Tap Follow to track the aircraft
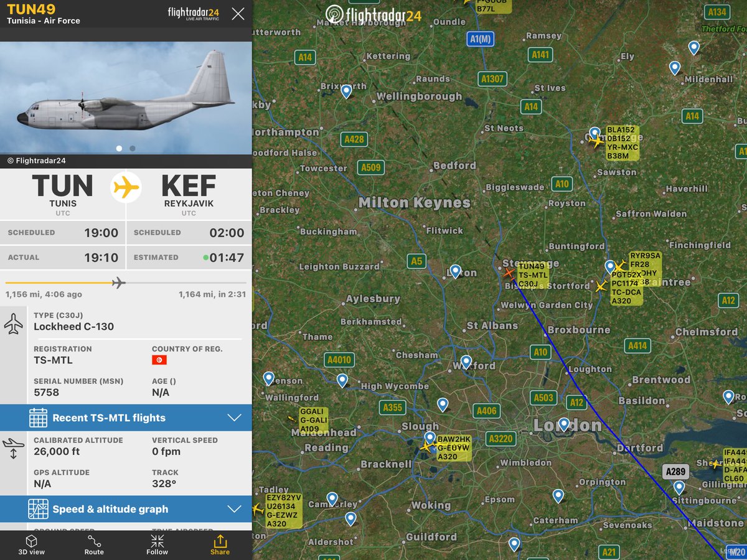 [x=157, y=544]
